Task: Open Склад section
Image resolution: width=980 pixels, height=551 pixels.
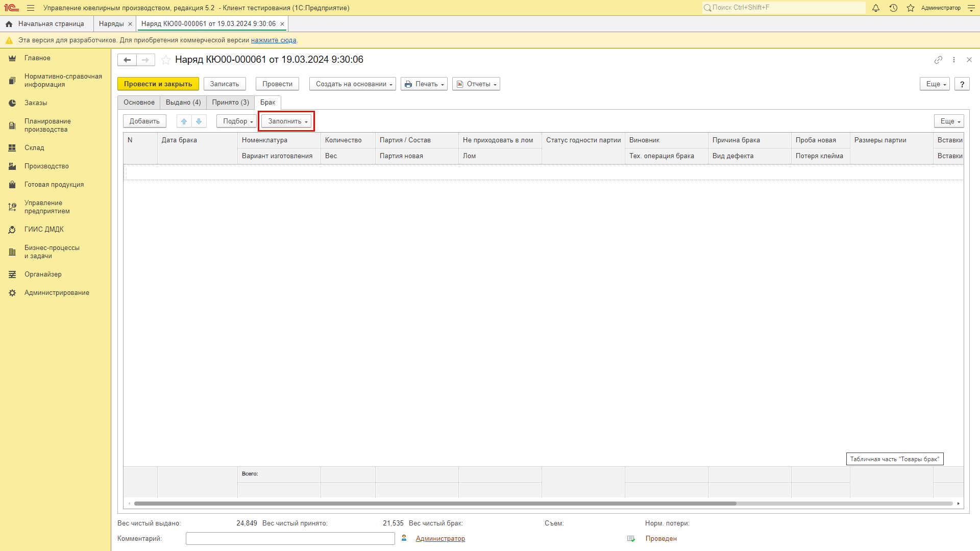Action: coord(34,148)
